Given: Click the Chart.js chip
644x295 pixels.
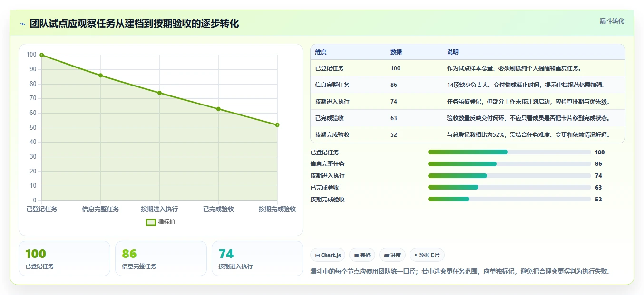Looking at the screenshot, I should pyautogui.click(x=328, y=255).
